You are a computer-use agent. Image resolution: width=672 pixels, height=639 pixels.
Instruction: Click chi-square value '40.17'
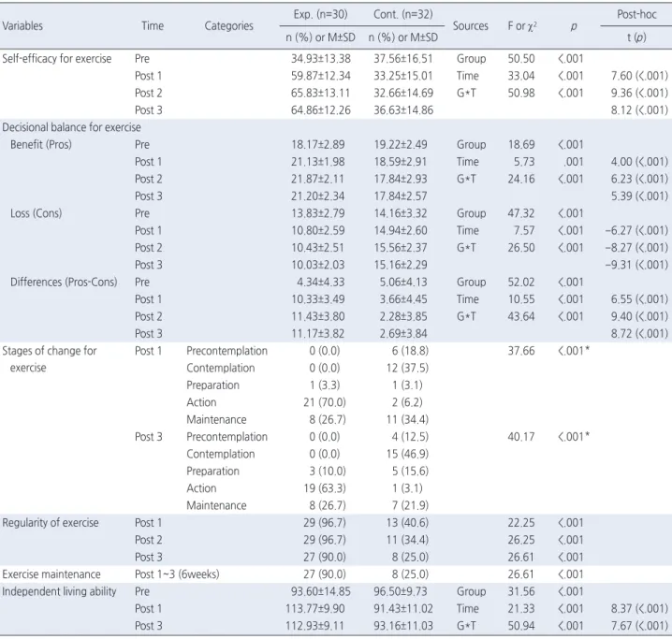coord(521,436)
